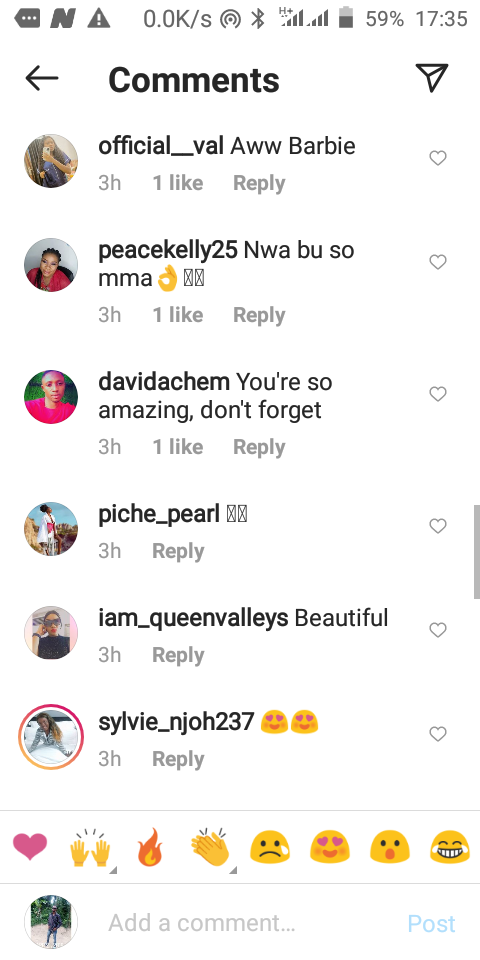Like sylvie_njoh237's comment with heart

[x=438, y=733]
